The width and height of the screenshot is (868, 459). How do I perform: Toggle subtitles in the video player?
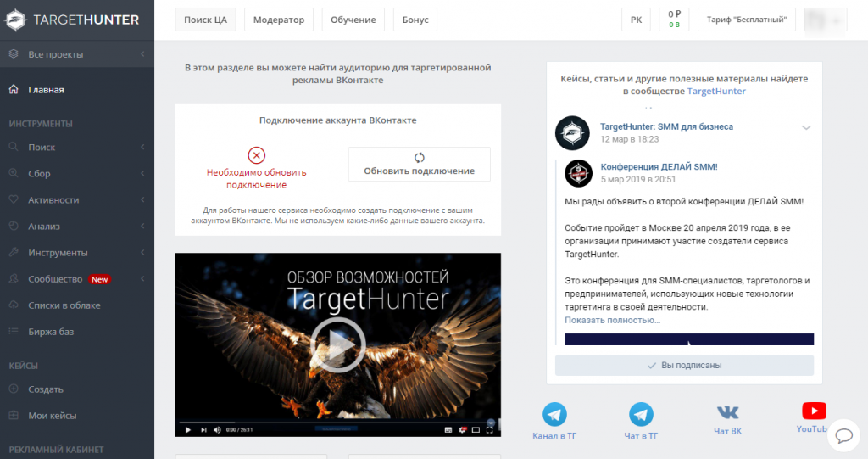point(448,429)
